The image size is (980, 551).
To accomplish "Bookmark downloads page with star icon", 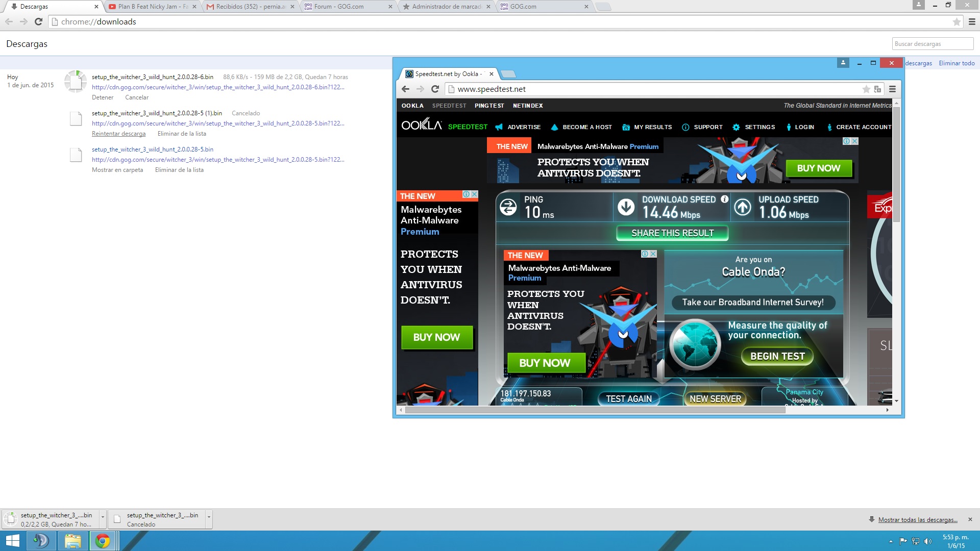I will point(957,21).
